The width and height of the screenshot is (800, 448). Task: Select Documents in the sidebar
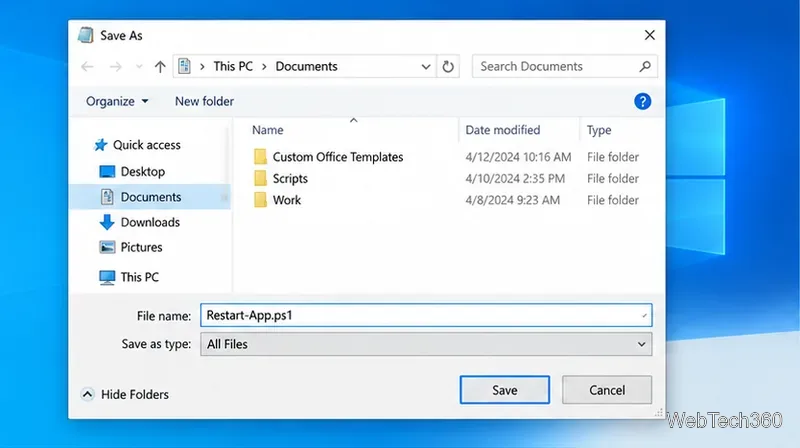click(x=151, y=197)
